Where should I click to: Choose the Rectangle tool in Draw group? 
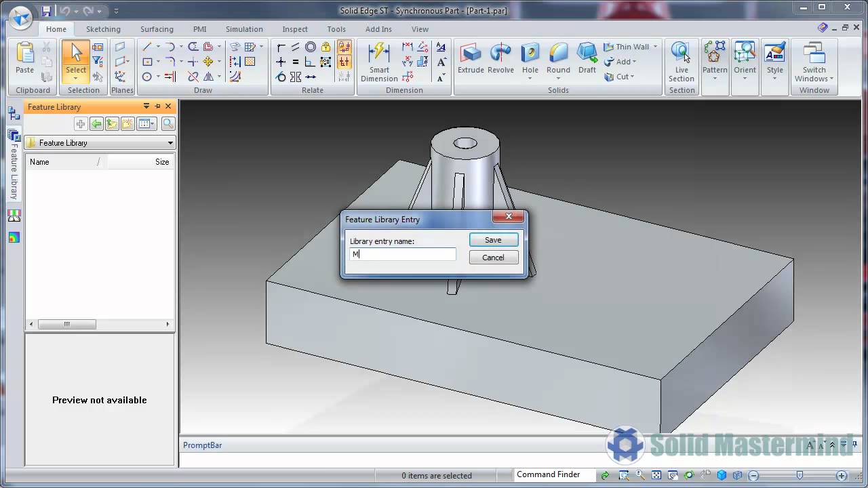[147, 62]
